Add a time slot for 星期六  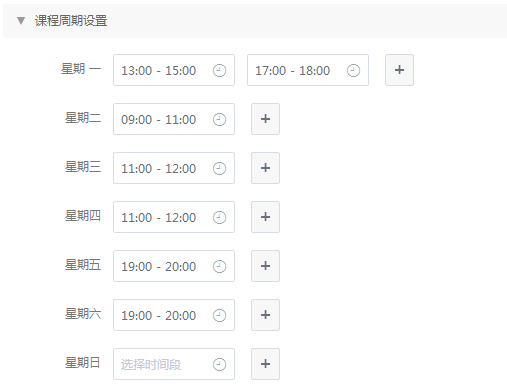pos(265,315)
